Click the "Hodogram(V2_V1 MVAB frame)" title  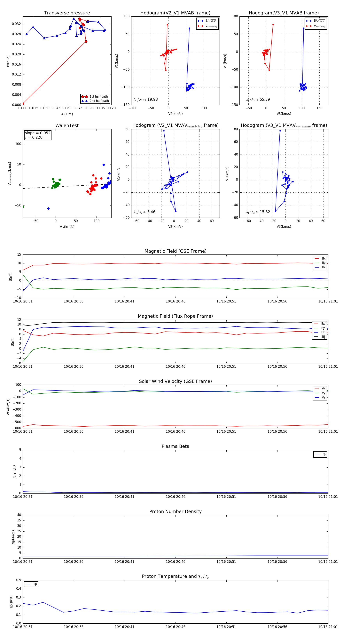(175, 13)
